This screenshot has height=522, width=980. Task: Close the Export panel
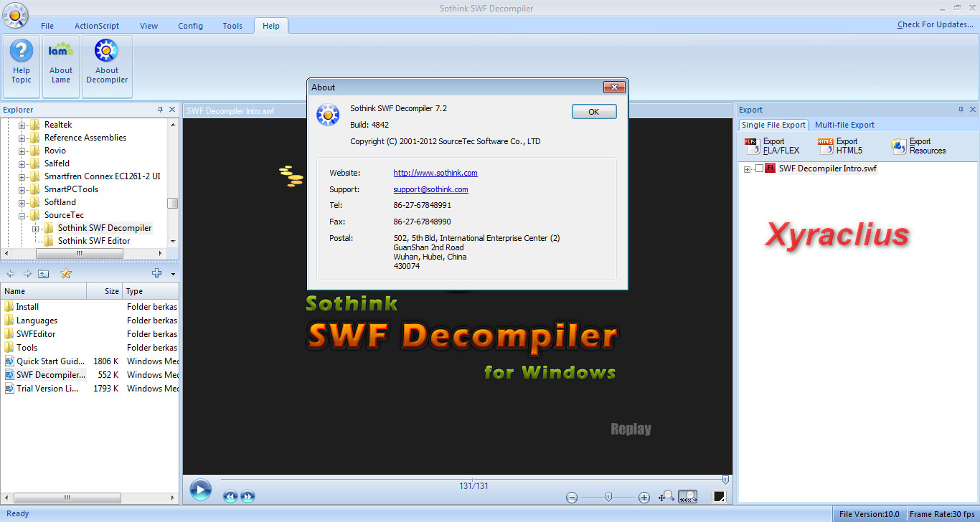pos(973,110)
